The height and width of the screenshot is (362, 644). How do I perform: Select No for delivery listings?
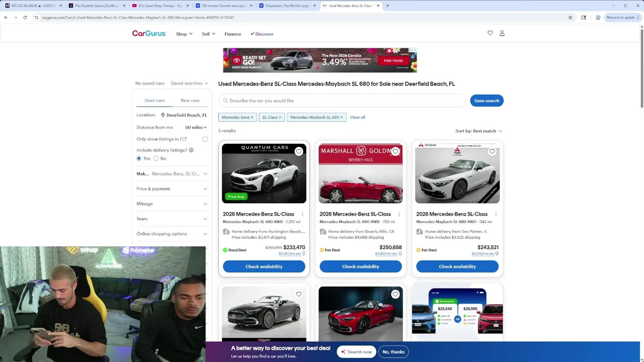pos(156,158)
